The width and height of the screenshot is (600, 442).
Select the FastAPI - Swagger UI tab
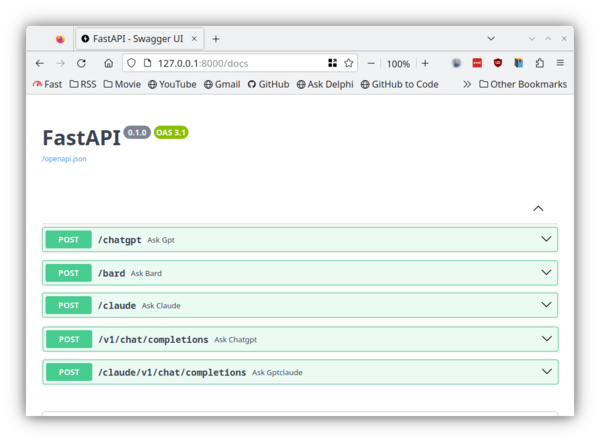coord(139,39)
